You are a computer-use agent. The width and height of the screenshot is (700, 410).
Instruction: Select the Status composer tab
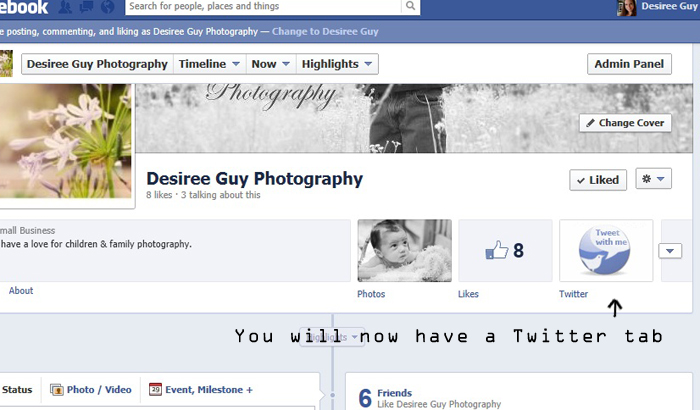pyautogui.click(x=17, y=390)
